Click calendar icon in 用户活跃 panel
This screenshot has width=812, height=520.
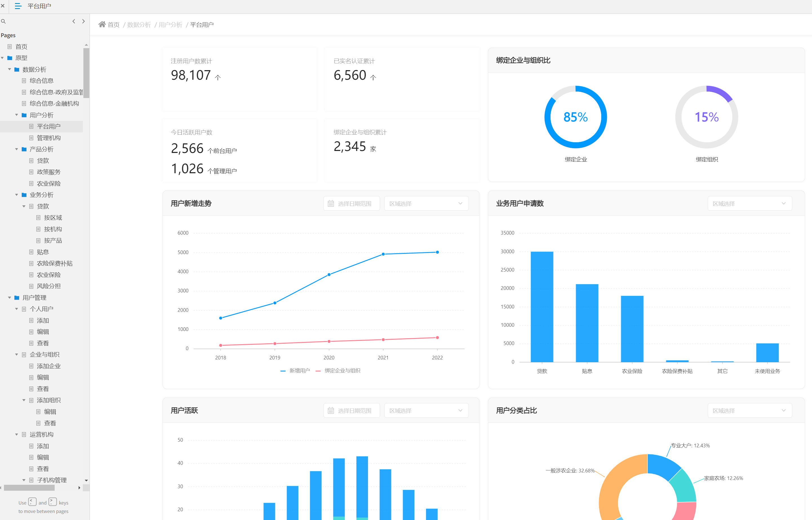(x=331, y=411)
